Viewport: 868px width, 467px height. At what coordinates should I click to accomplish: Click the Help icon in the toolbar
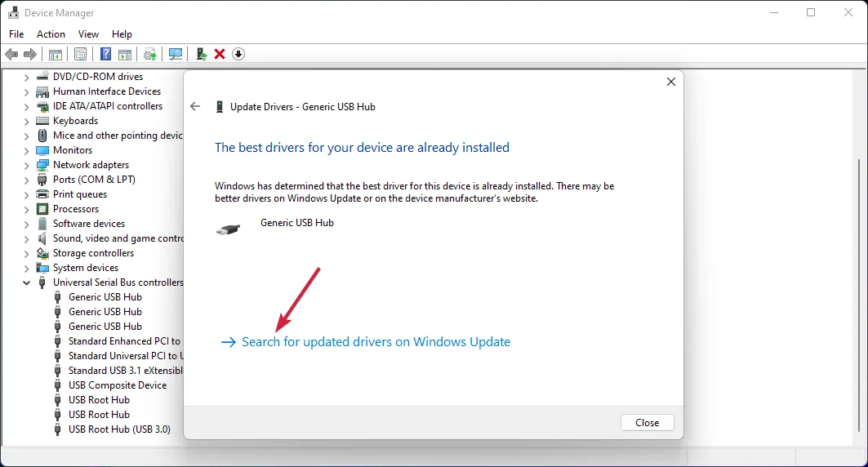tap(105, 54)
